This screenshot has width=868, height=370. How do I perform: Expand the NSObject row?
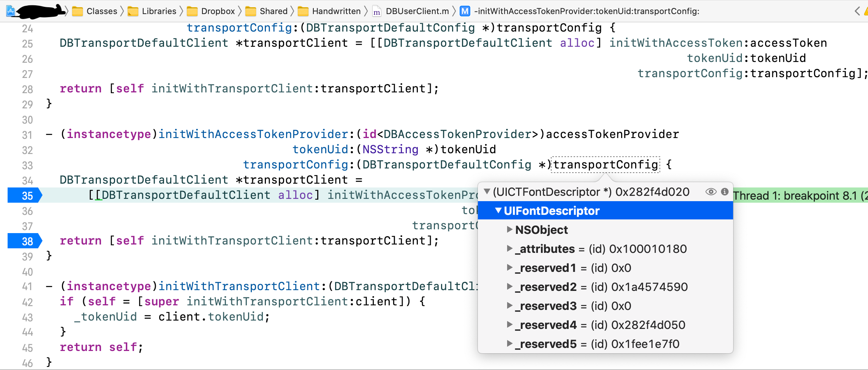[510, 229]
